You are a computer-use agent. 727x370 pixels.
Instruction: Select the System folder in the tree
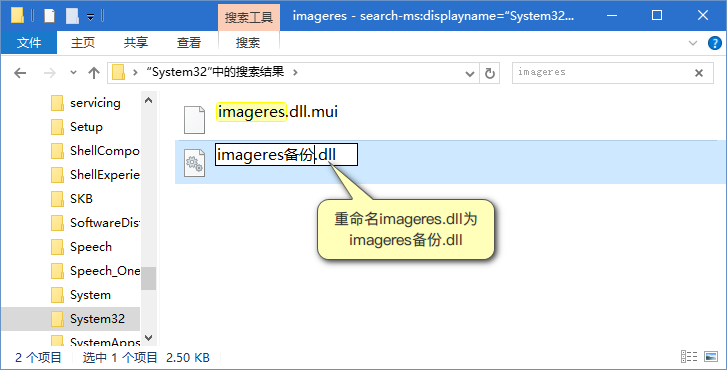click(x=90, y=295)
